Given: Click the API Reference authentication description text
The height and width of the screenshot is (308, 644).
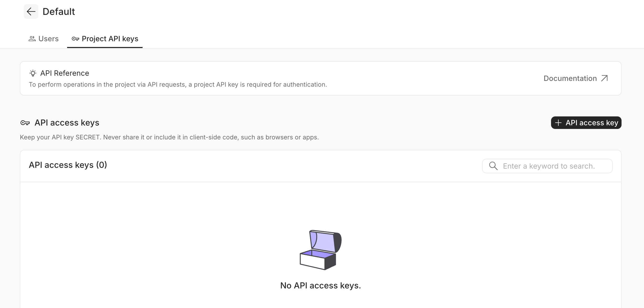Looking at the screenshot, I should point(178,85).
